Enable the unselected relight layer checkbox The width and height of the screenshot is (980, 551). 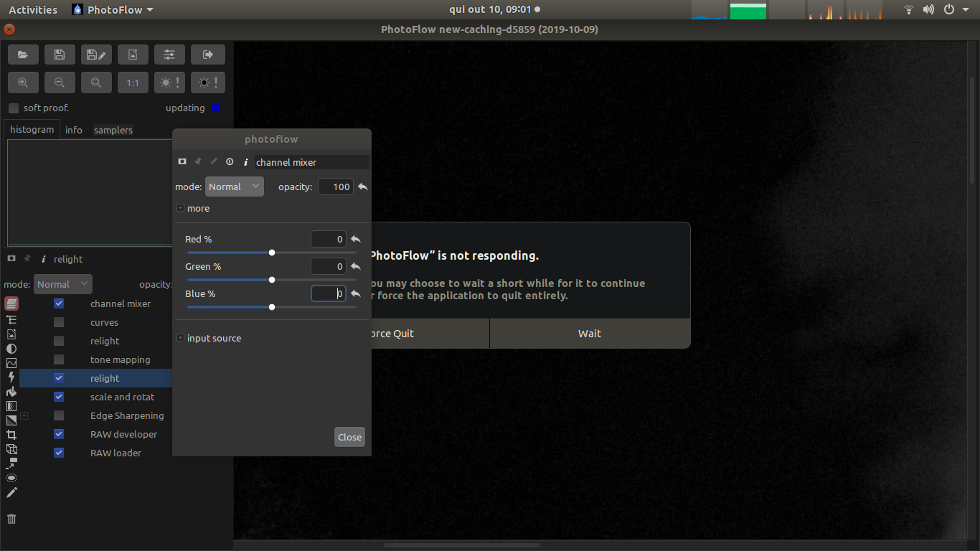coord(59,341)
